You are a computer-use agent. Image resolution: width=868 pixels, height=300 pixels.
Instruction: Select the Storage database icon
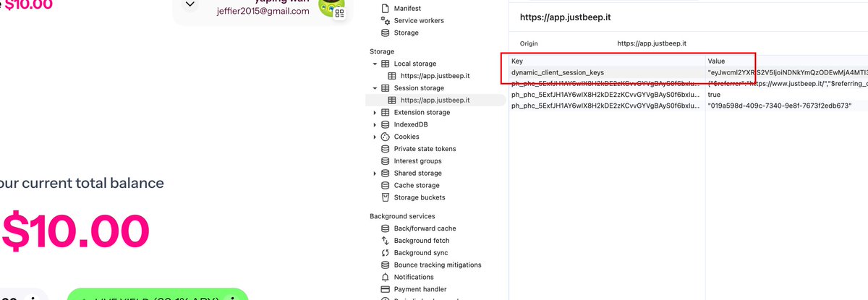point(386,33)
